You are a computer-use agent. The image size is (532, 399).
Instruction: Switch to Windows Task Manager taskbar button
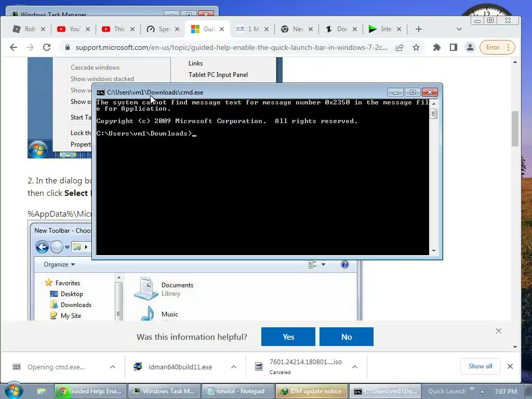pos(164,391)
